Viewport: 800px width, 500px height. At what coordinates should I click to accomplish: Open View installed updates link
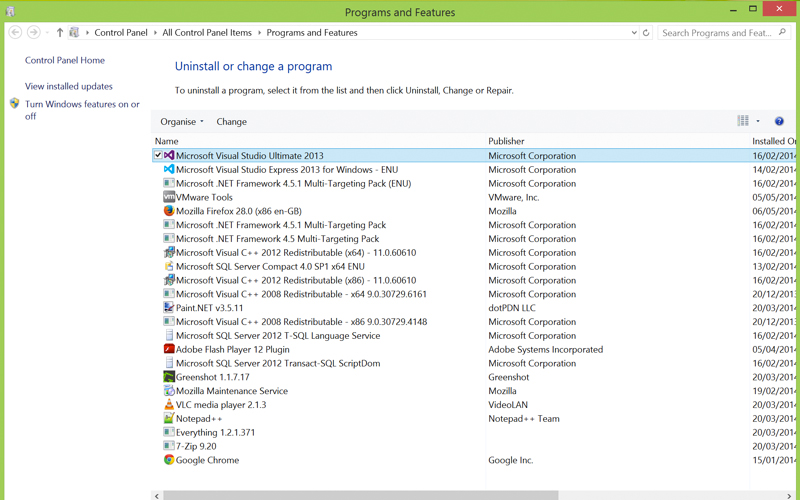pos(69,87)
